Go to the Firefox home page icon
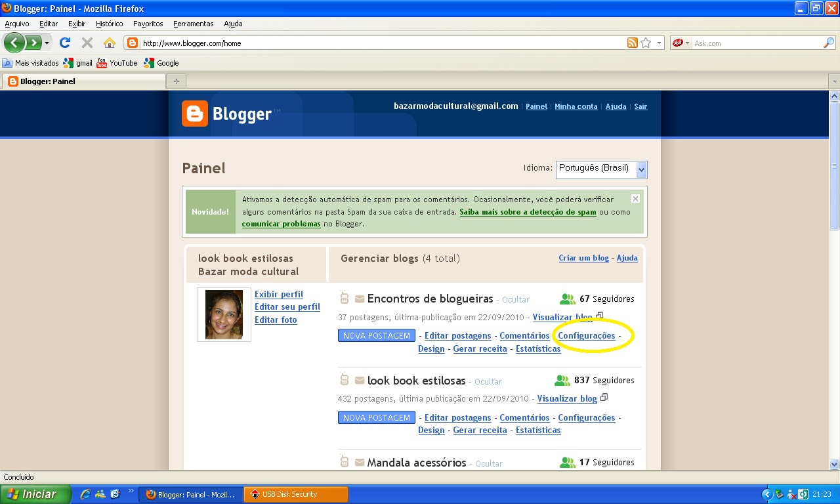The height and width of the screenshot is (504, 840). pos(110,43)
